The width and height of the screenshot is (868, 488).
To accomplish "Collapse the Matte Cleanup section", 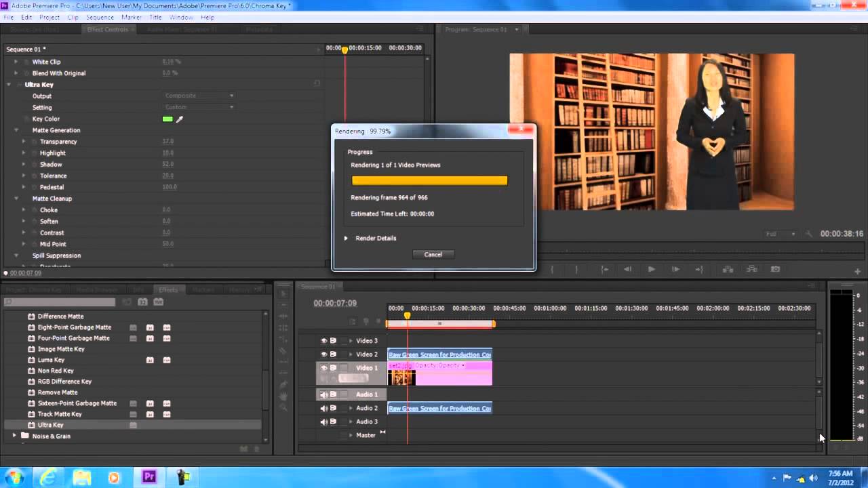I will click(16, 199).
